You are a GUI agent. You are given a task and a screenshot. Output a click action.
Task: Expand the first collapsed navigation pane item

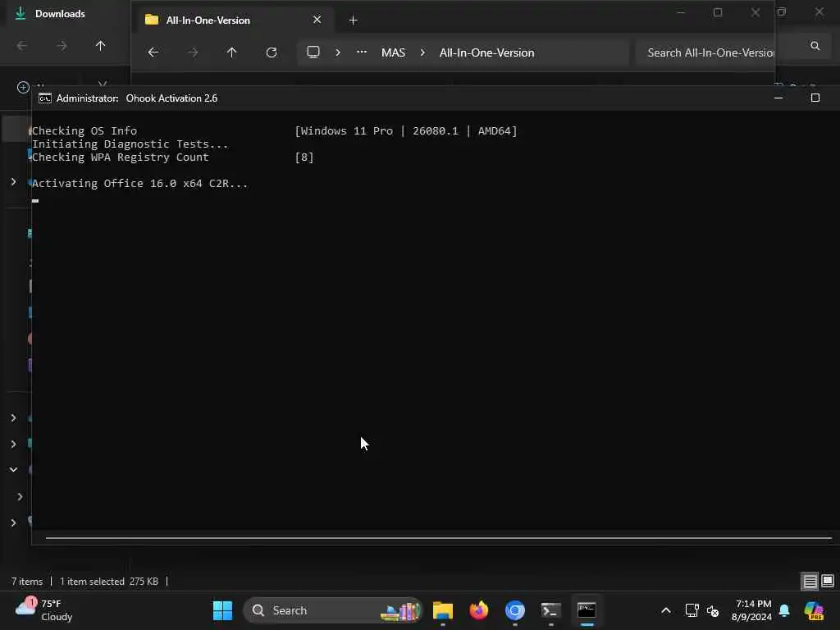tap(13, 182)
